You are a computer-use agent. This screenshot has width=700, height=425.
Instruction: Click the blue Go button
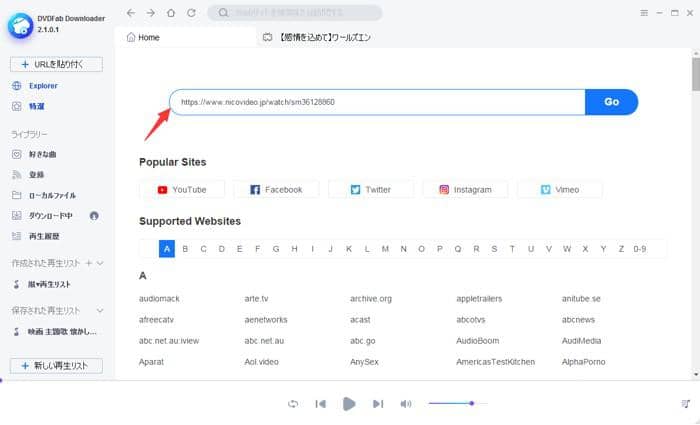pos(612,102)
